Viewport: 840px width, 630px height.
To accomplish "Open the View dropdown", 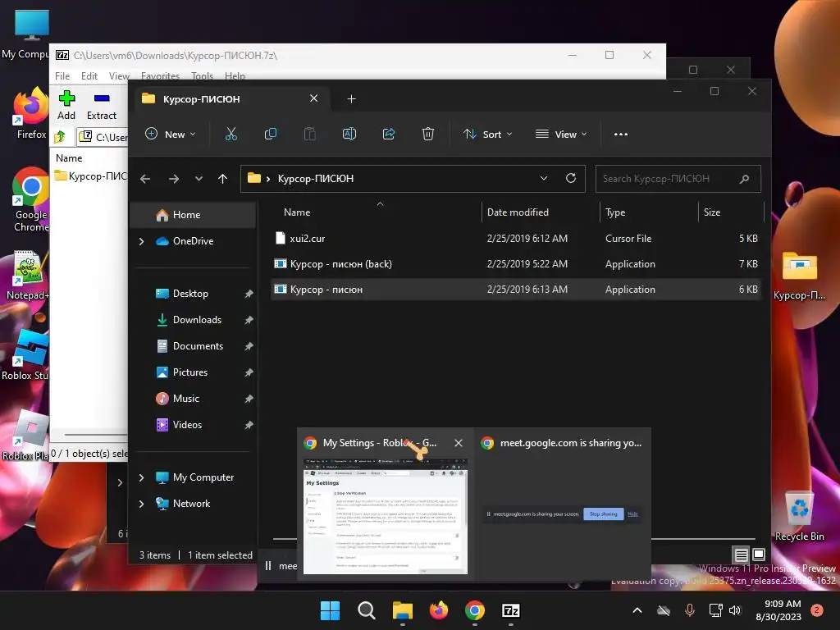I will (561, 134).
